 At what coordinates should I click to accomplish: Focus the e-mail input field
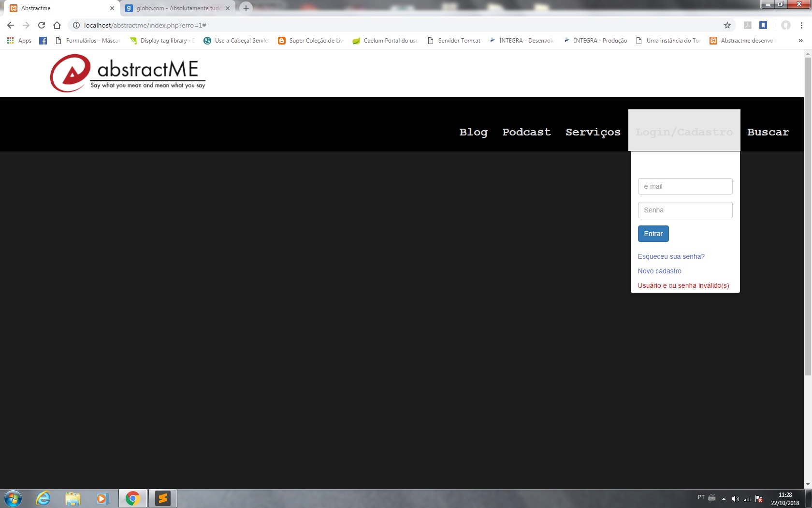click(x=685, y=186)
